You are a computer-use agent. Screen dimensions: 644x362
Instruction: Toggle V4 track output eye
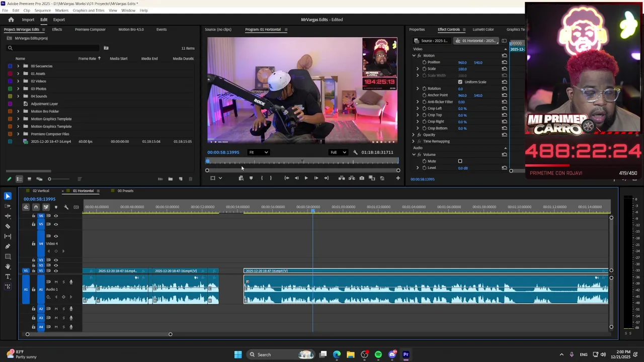pos(56,236)
